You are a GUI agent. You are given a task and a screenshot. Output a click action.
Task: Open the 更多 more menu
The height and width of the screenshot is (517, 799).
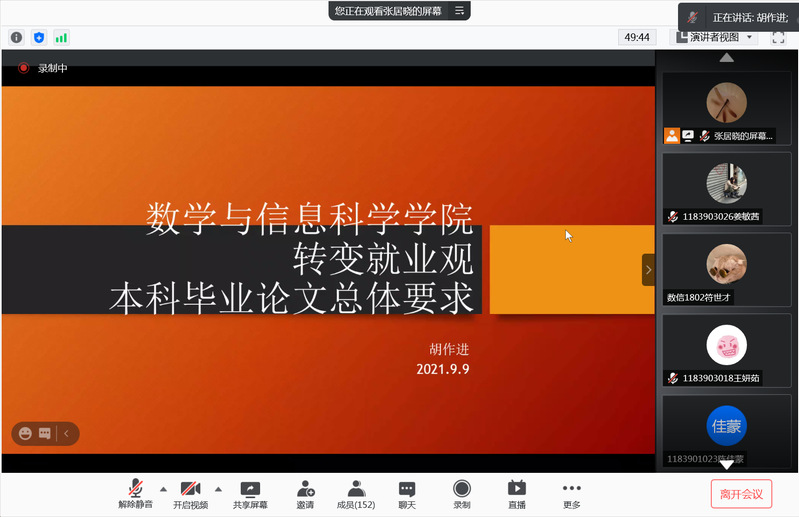point(571,493)
